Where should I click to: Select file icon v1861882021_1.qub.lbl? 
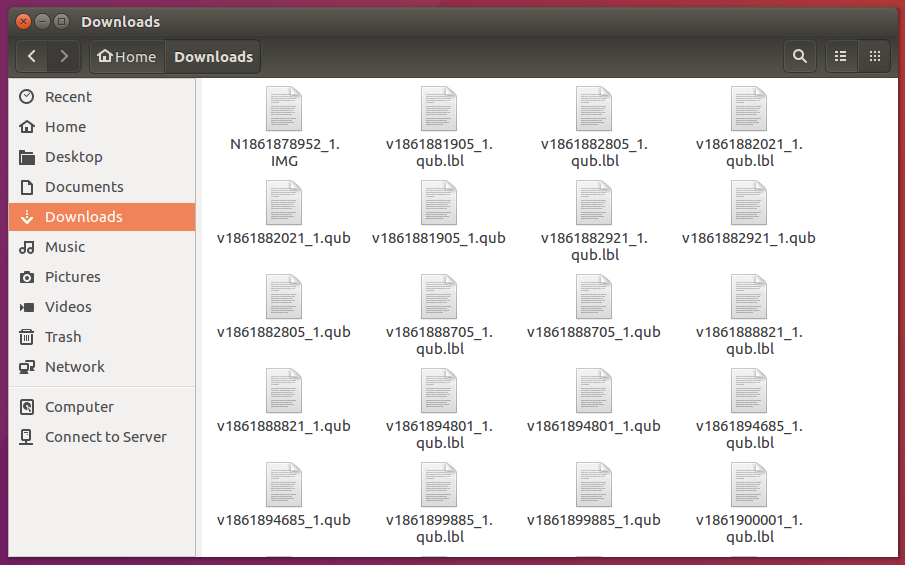(749, 109)
